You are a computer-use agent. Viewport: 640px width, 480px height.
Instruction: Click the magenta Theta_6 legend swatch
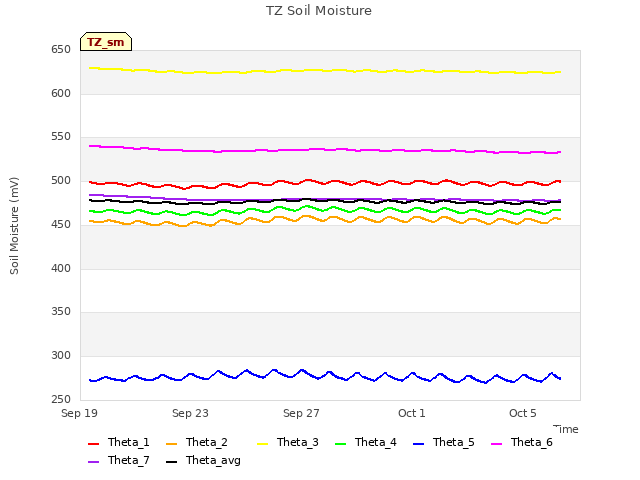[x=496, y=444]
